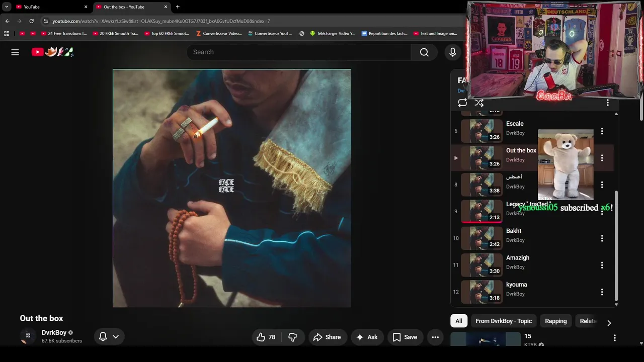Expand notification preferences chevron

(x=116, y=337)
